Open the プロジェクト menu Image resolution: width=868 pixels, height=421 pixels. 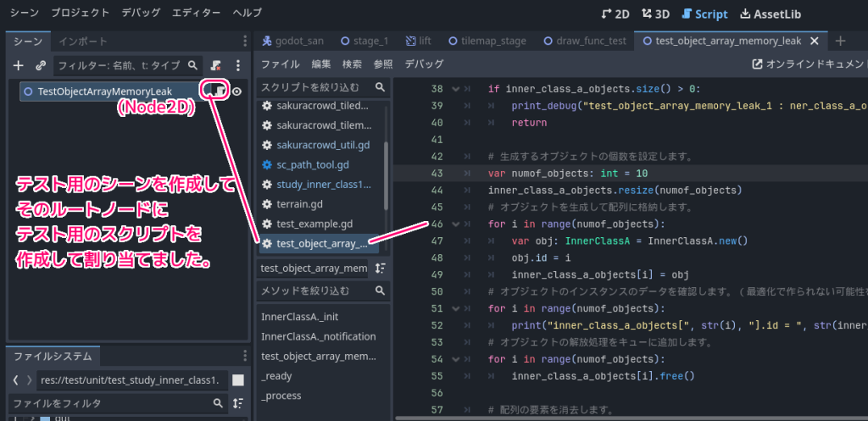[x=81, y=13]
